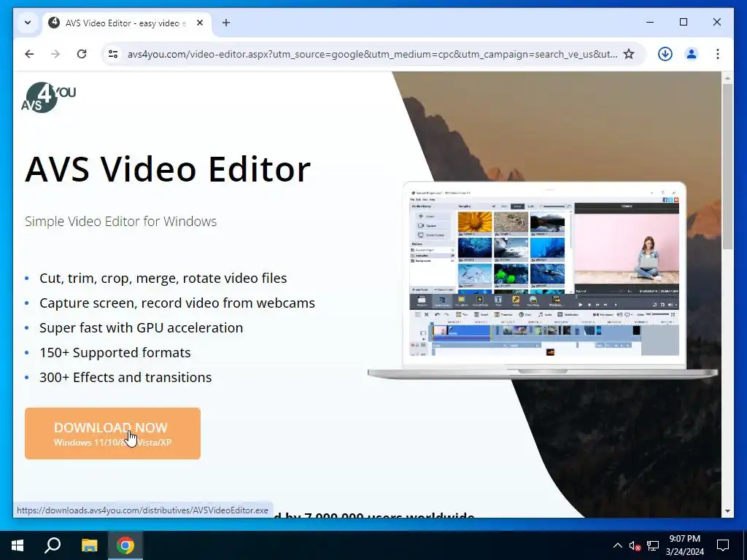
Task: Minimize the Chrome window
Action: pyautogui.click(x=650, y=23)
